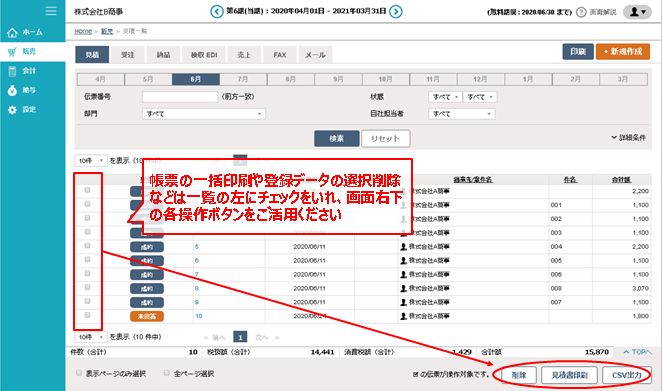Viewport: 662px width, 391px height.
Task: Open the user account menu icon
Action: point(637,12)
